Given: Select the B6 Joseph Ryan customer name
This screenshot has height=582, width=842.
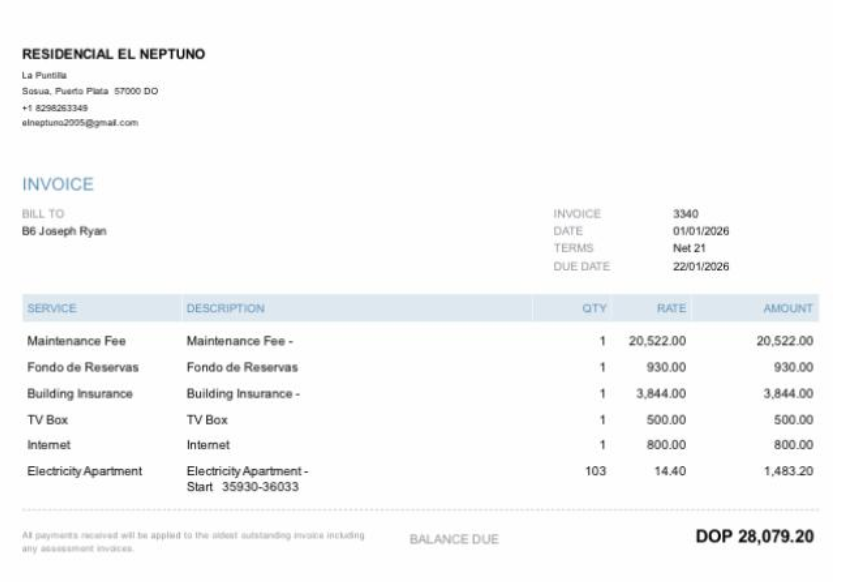Looking at the screenshot, I should coord(64,231).
